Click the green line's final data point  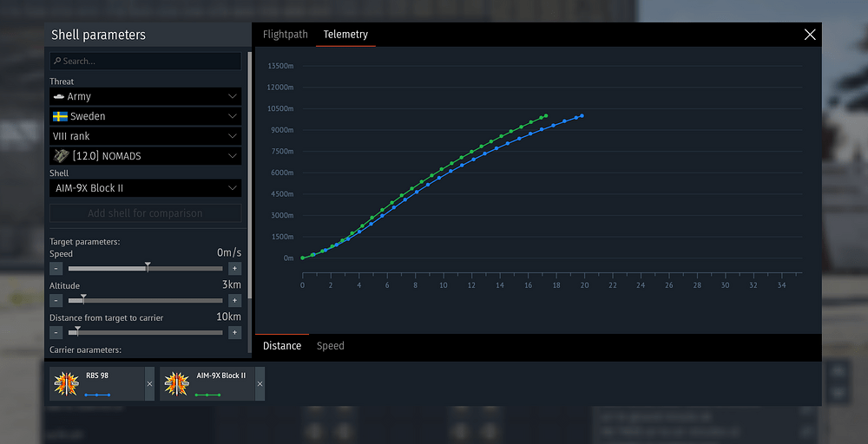(546, 115)
